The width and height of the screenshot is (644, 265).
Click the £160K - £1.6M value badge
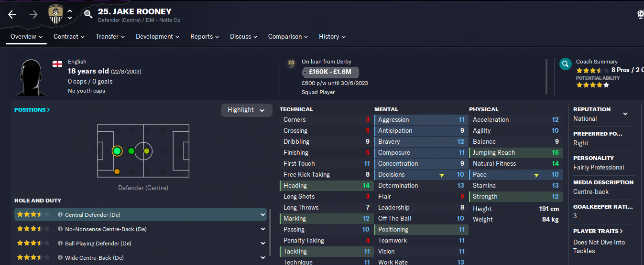pos(330,73)
